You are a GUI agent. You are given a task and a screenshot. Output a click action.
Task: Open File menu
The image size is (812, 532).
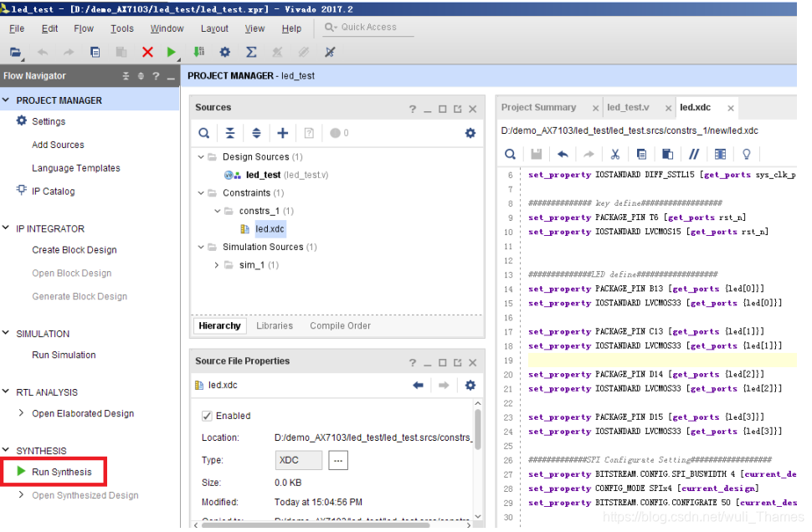point(17,28)
